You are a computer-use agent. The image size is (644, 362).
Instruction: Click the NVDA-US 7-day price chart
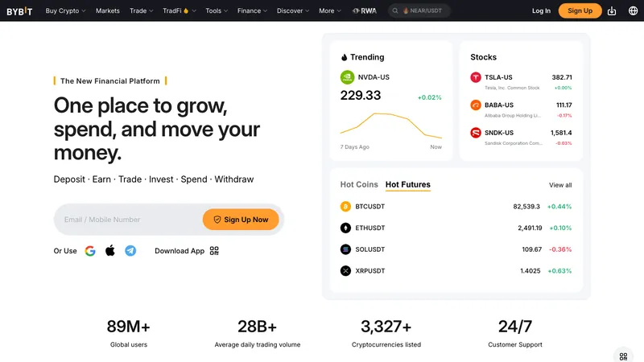coord(391,125)
